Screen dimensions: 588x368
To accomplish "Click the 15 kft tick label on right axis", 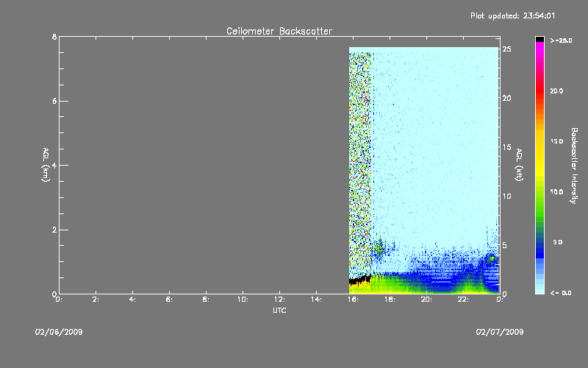I will click(x=507, y=147).
